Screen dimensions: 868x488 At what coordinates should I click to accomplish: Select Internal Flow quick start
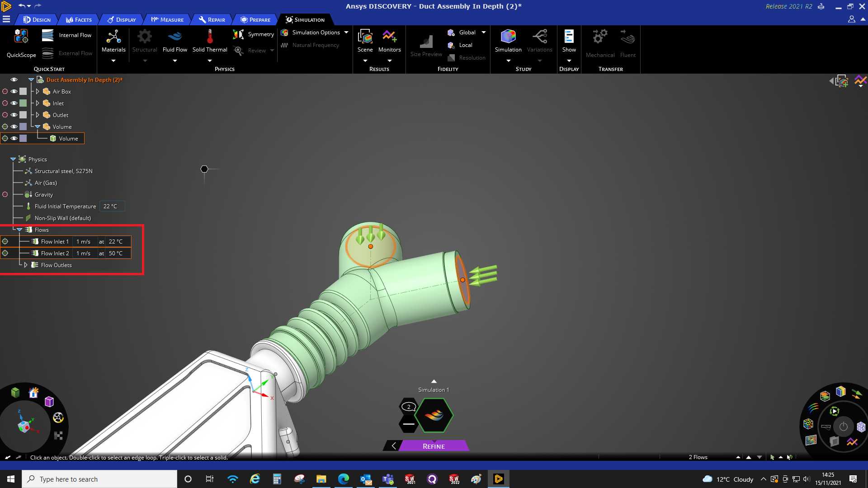[67, 35]
